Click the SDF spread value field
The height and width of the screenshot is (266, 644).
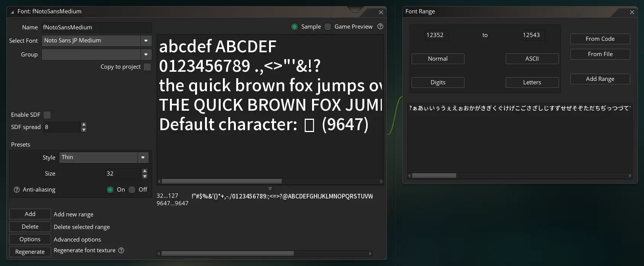(x=61, y=127)
